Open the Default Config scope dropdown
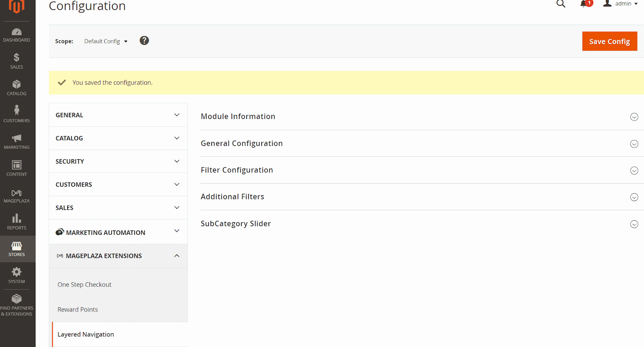644x347 pixels. 105,41
